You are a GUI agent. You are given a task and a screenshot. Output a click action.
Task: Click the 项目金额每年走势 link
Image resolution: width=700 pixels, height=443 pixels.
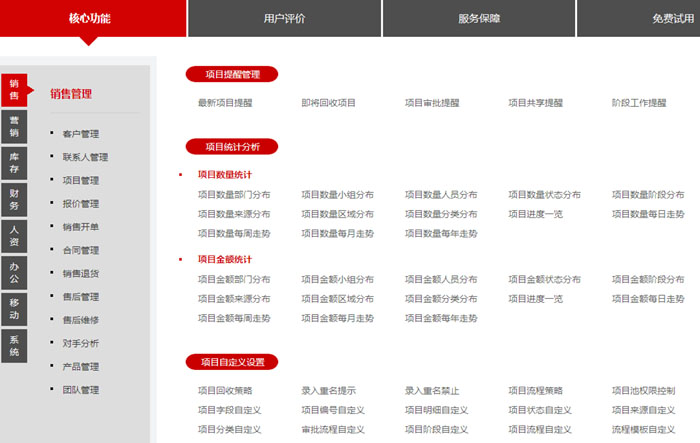441,318
